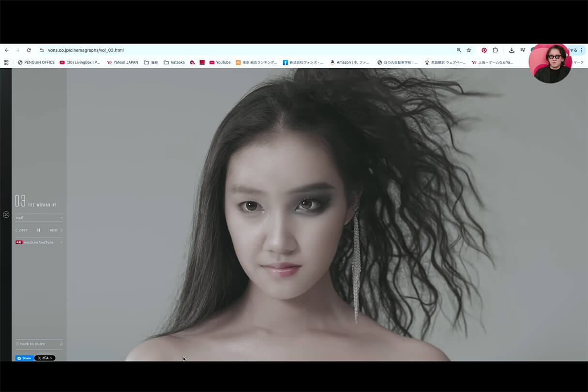
Task: Click the red square bookmark icon
Action: point(202,62)
